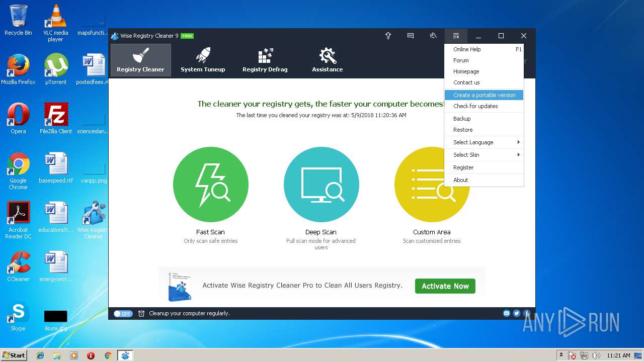Select the µTorrent desktop shortcut

pyautogui.click(x=56, y=69)
